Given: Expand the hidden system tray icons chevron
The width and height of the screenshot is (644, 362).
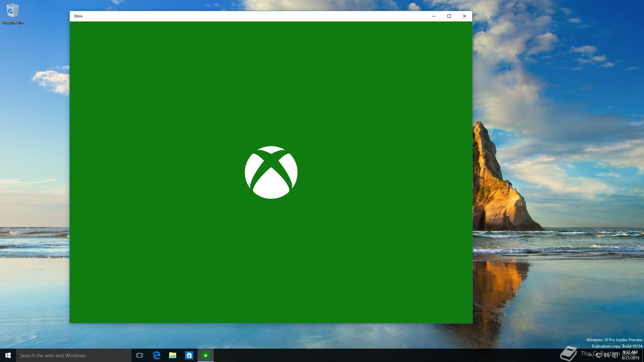Looking at the screenshot, I should 590,355.
